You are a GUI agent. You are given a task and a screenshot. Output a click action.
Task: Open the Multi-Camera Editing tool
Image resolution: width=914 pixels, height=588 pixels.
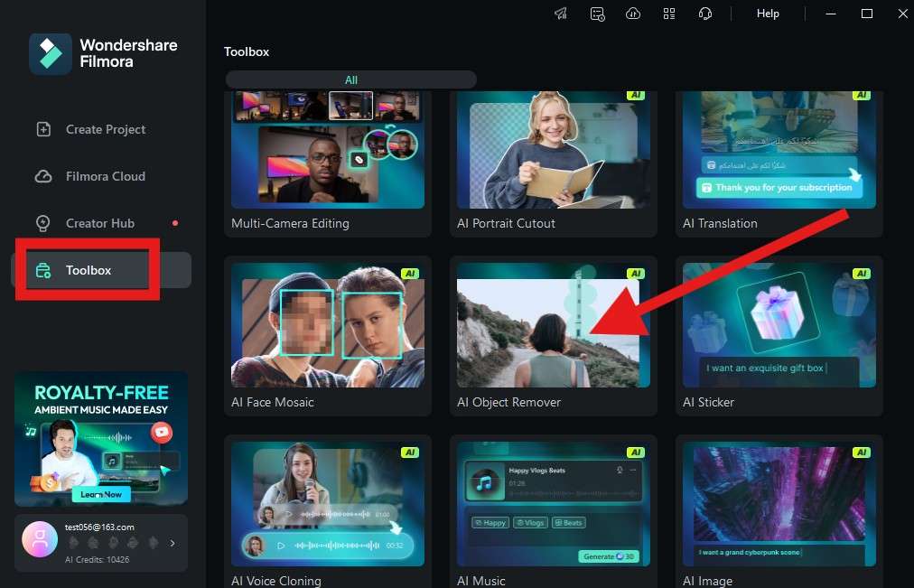click(x=328, y=163)
